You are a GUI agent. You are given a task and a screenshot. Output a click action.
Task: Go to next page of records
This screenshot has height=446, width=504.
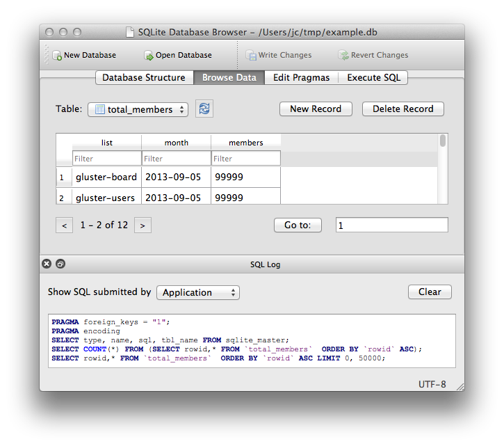(x=143, y=225)
